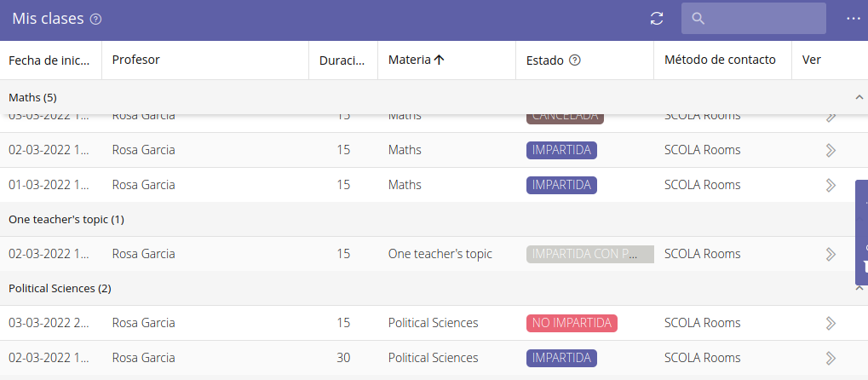Viewport: 868px width, 380px height.
Task: Open the three-dots more options menu
Action: click(854, 19)
